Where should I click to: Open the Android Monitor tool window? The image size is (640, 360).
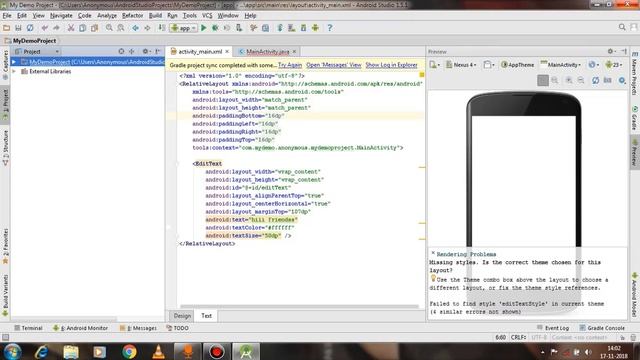(x=80, y=328)
